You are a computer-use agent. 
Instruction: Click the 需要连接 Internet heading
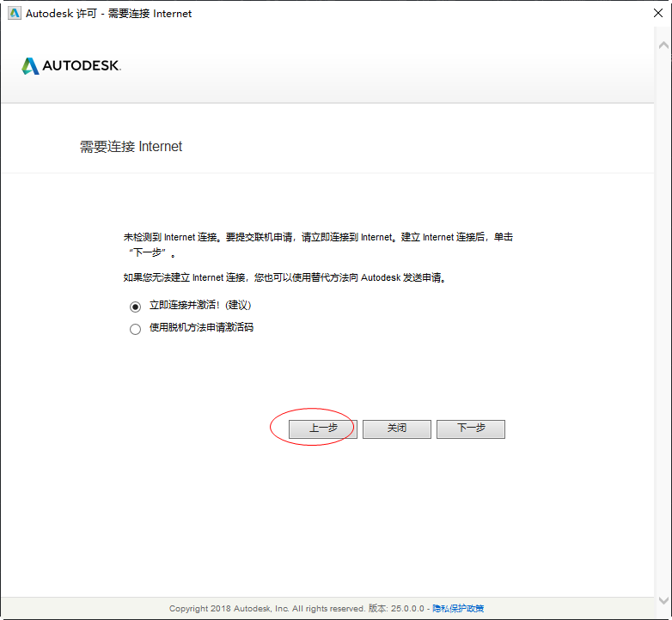pos(131,147)
